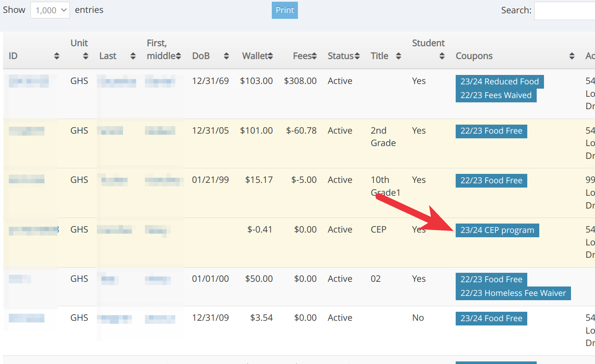Click the Title column sort arrows
The width and height of the screenshot is (595, 364).
pyautogui.click(x=399, y=56)
